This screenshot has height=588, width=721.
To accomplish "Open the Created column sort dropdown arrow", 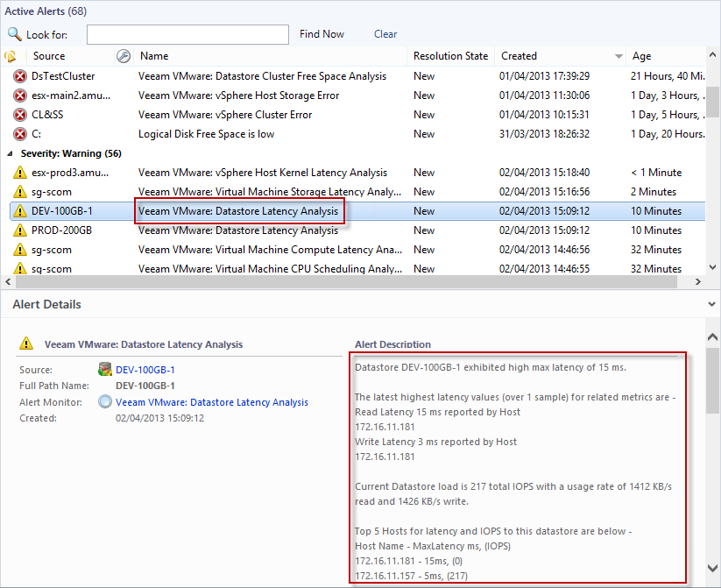I will 619,57.
